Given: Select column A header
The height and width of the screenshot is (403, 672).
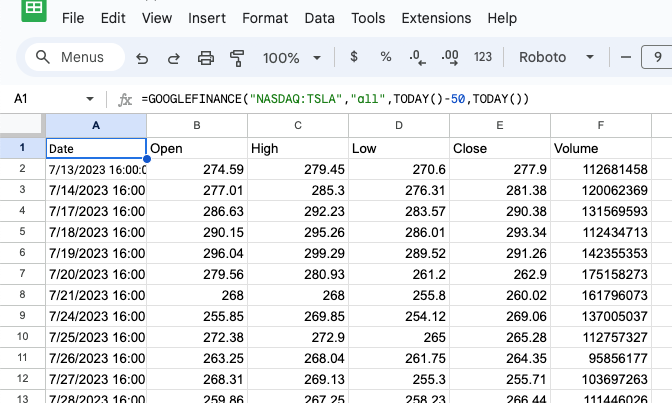Looking at the screenshot, I should tap(96, 126).
